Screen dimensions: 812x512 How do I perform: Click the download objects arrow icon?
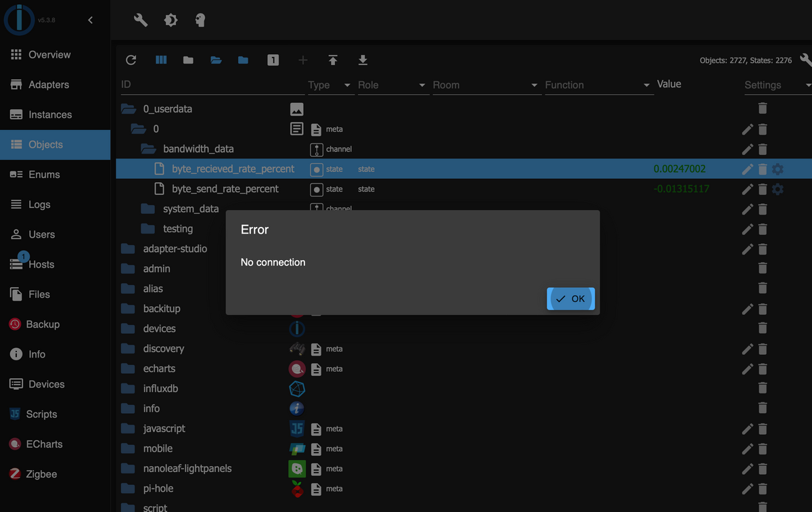[363, 60]
